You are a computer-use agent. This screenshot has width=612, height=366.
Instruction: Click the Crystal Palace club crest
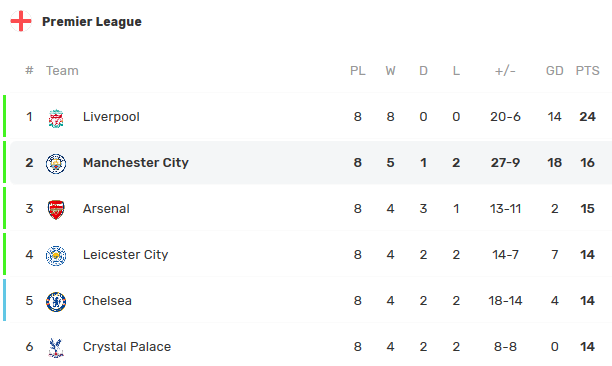[56, 348]
